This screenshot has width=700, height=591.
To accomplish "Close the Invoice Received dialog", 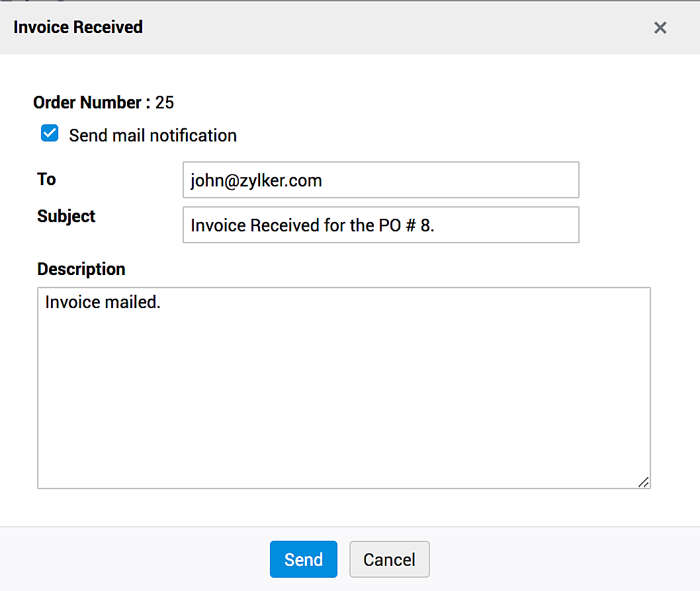I will coord(660,28).
